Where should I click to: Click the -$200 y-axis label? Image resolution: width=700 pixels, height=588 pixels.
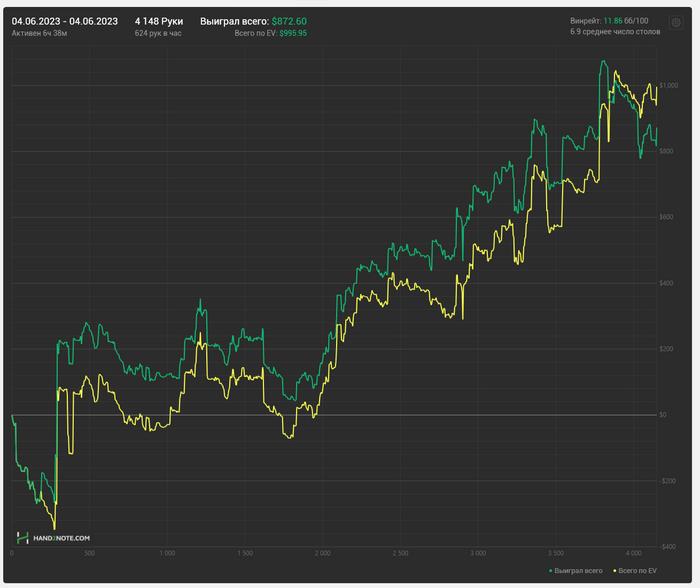(668, 481)
